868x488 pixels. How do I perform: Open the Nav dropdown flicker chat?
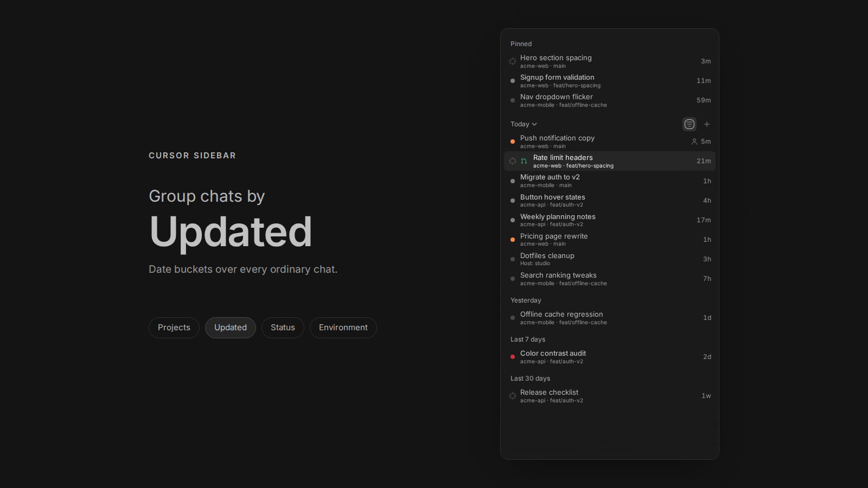click(610, 100)
